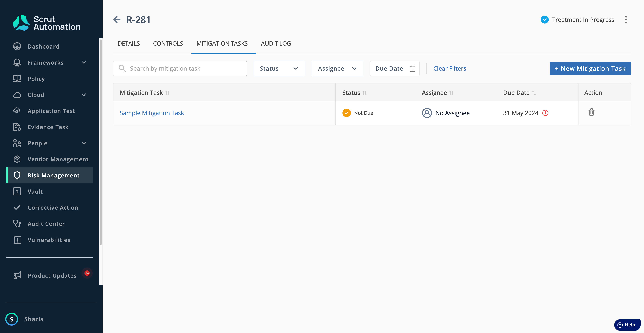Select Risk Management shield icon

click(x=17, y=175)
